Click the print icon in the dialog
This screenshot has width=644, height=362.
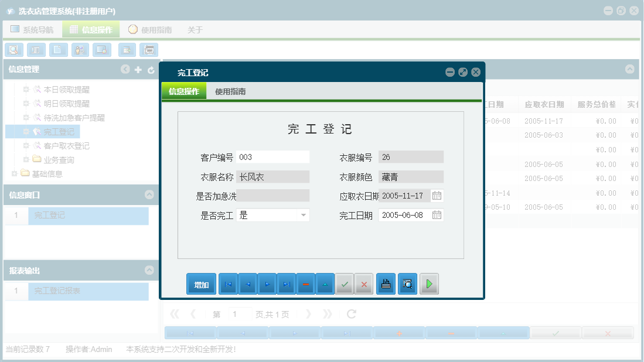pyautogui.click(x=385, y=284)
